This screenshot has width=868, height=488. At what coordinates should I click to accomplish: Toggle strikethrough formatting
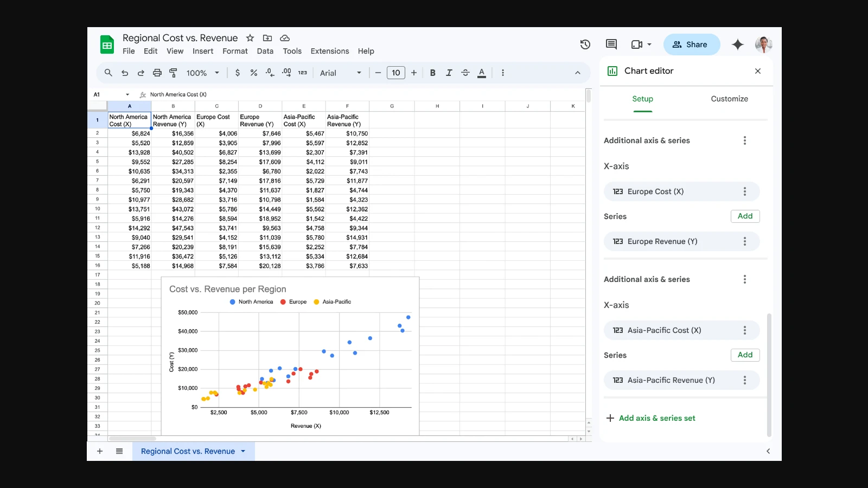point(465,73)
